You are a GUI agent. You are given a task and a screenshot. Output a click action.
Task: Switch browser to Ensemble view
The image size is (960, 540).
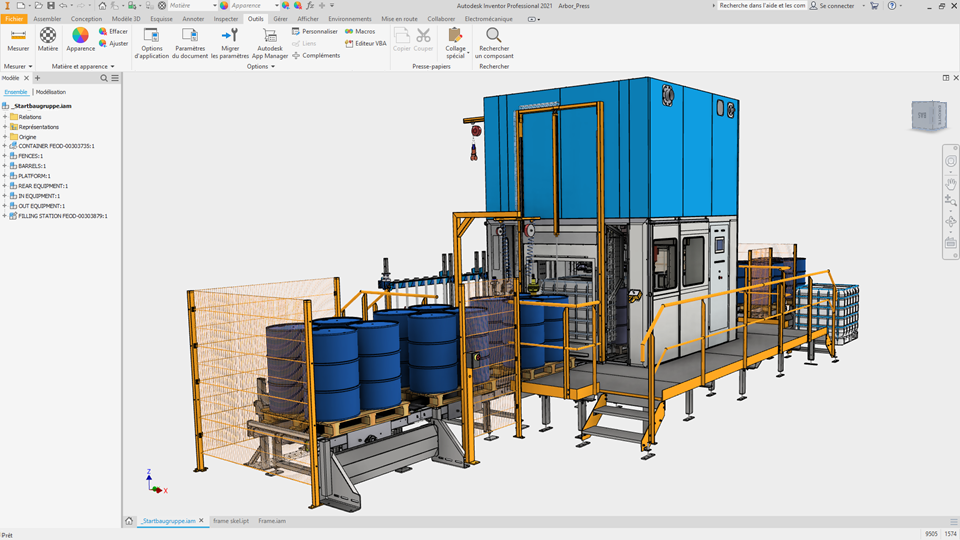pyautogui.click(x=16, y=92)
